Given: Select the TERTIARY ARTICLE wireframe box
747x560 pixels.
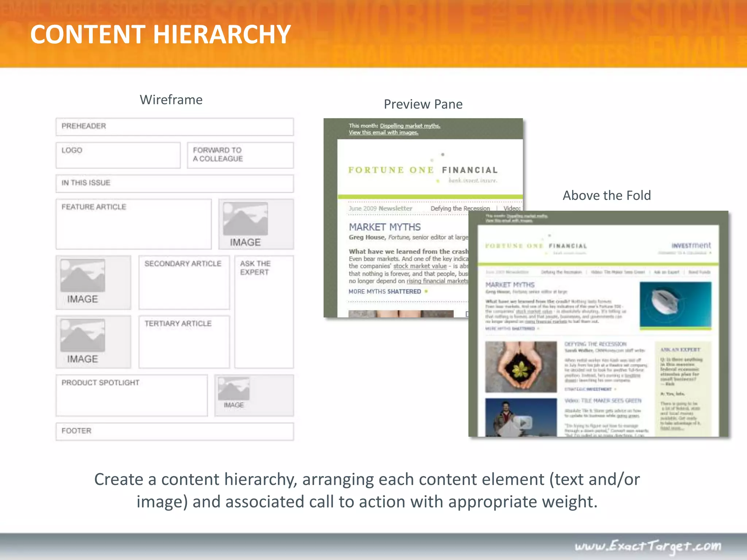Looking at the screenshot, I should coord(184,342).
